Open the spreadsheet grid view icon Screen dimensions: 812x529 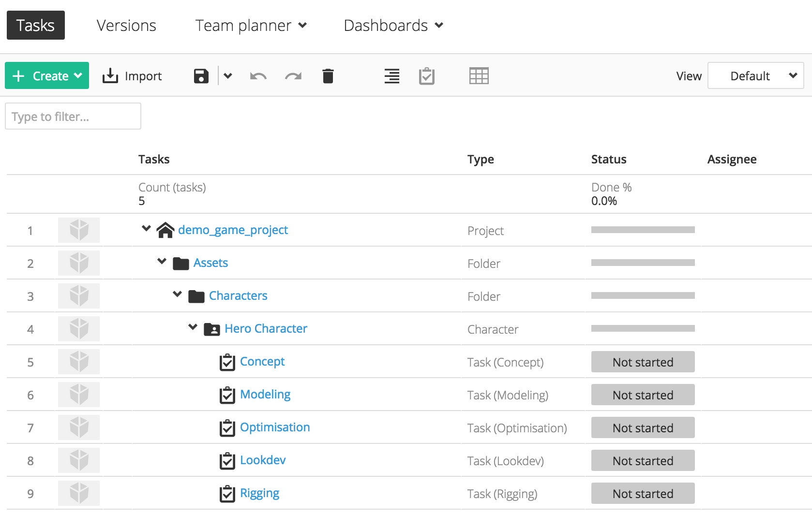[479, 75]
